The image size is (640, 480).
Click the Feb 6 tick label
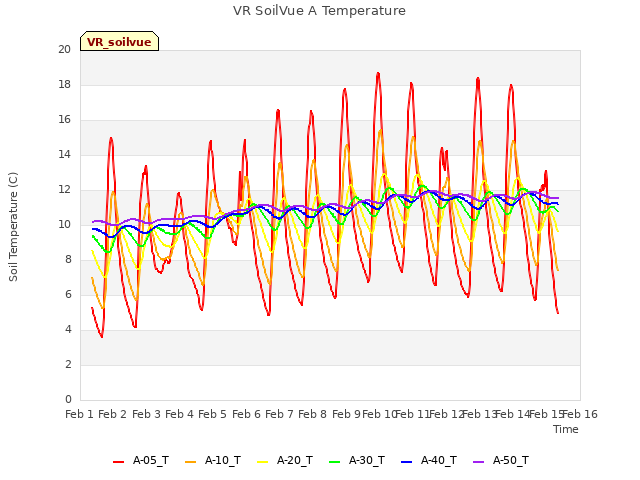click(x=246, y=414)
